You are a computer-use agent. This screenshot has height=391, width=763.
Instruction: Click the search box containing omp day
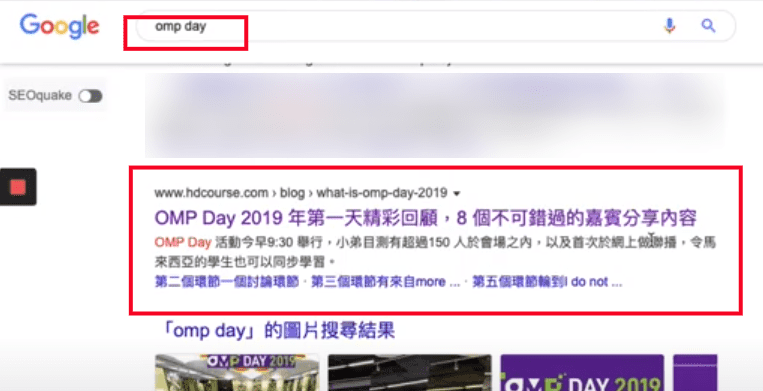coord(435,26)
